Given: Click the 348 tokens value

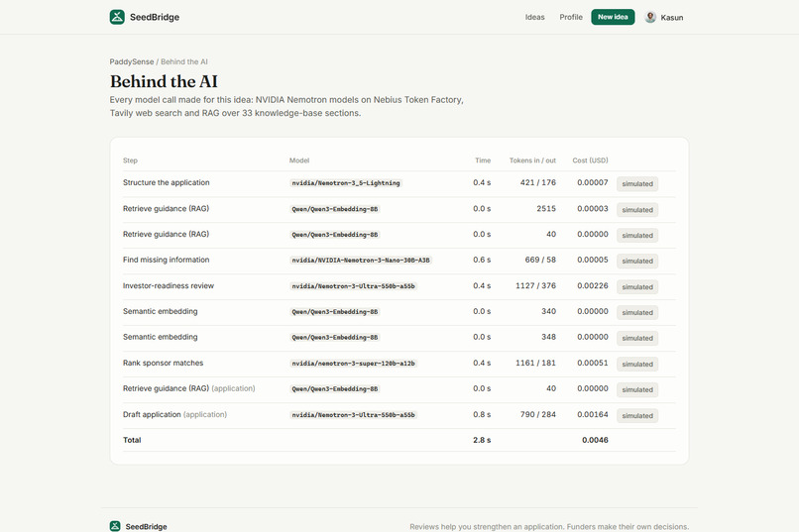Looking at the screenshot, I should tap(548, 337).
